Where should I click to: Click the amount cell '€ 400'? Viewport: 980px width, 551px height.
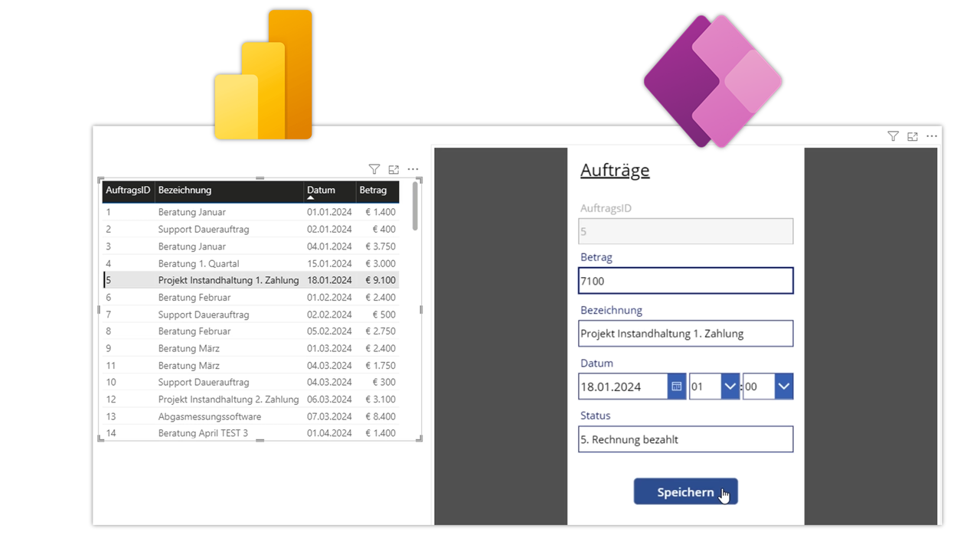pos(384,229)
